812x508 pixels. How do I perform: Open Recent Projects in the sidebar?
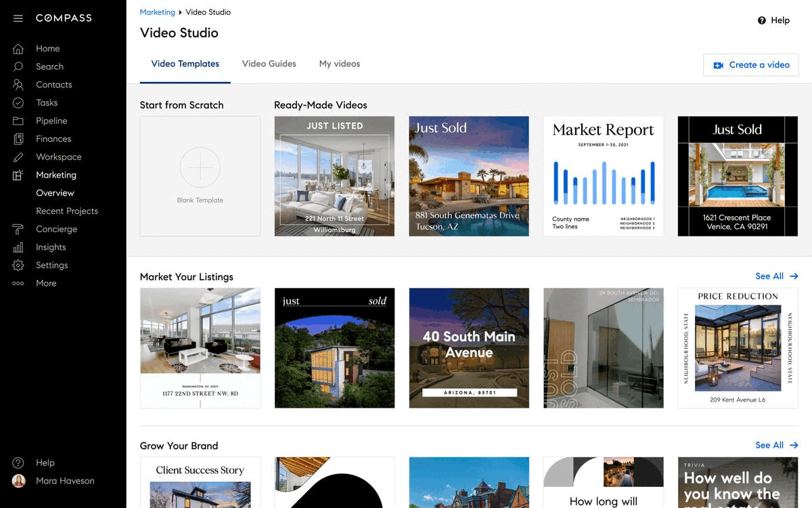pyautogui.click(x=67, y=211)
